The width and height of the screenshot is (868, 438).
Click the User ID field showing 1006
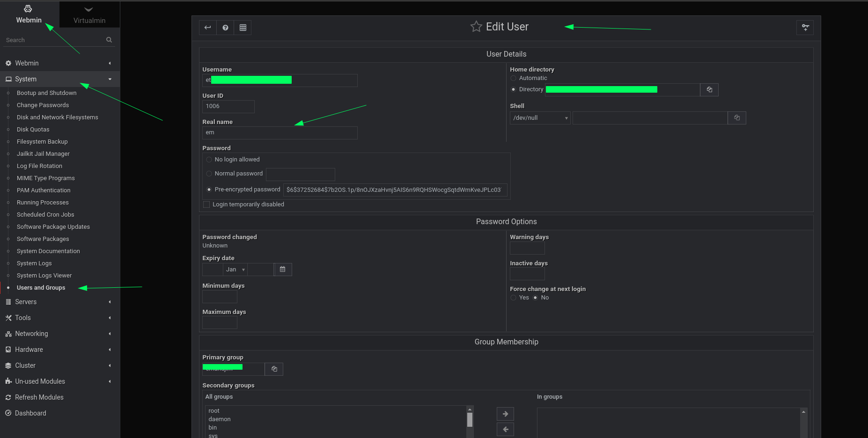tap(228, 107)
